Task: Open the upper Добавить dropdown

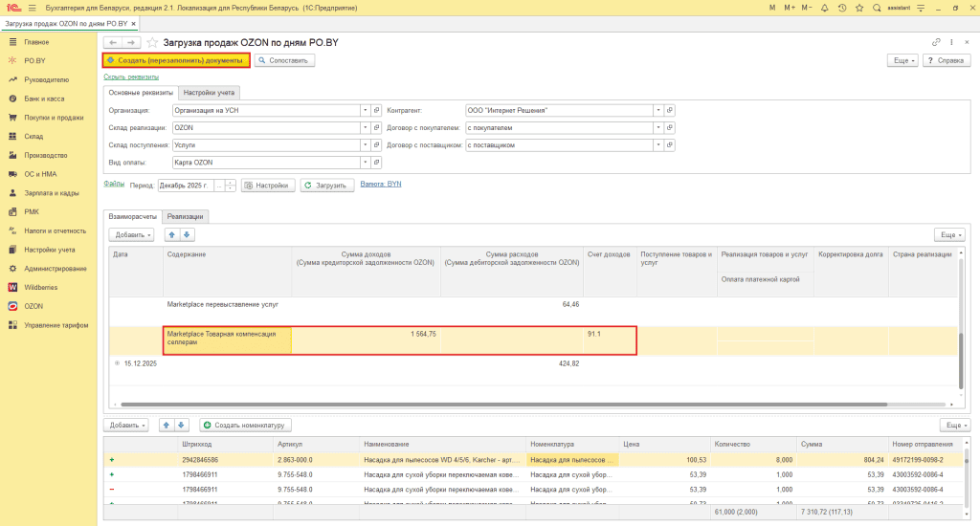Action: tap(131, 235)
